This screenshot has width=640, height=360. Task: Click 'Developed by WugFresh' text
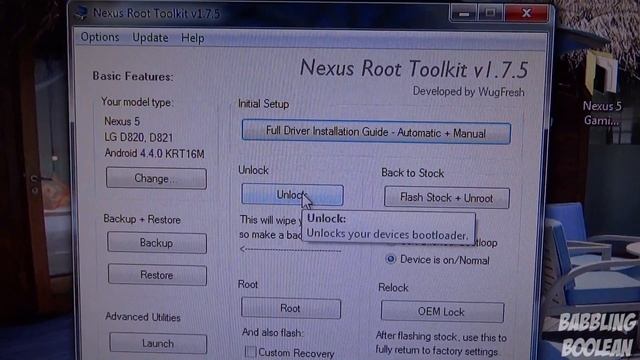(469, 92)
